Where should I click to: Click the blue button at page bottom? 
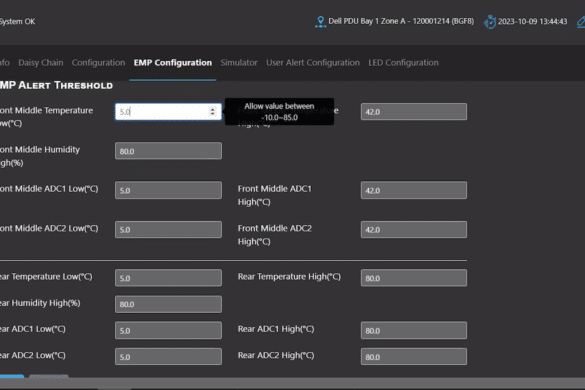[12, 376]
